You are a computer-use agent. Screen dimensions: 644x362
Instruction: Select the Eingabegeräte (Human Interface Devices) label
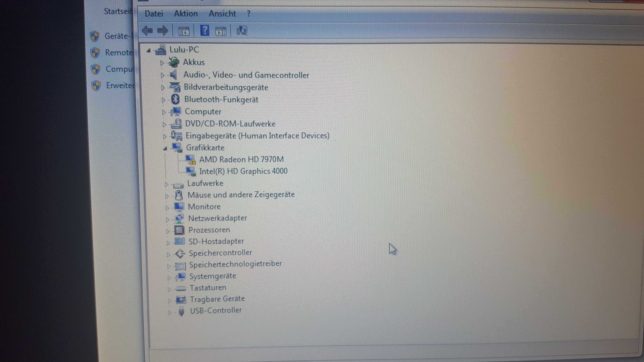point(258,136)
